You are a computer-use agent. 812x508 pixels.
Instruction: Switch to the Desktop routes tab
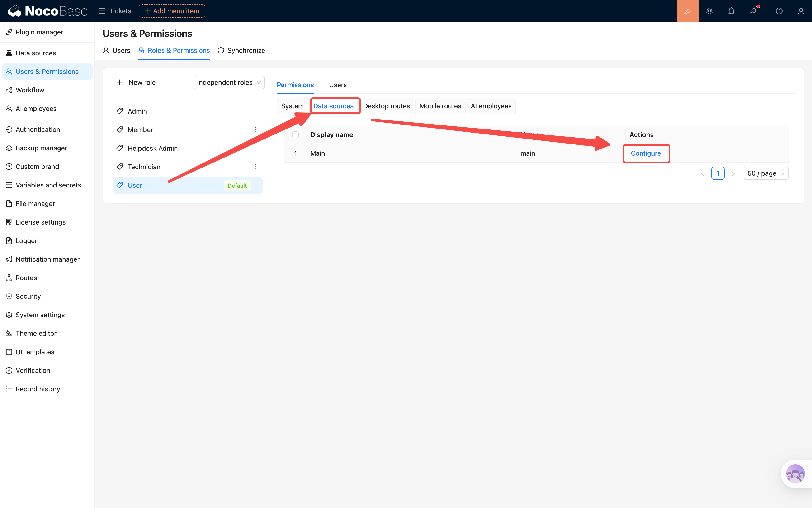386,106
